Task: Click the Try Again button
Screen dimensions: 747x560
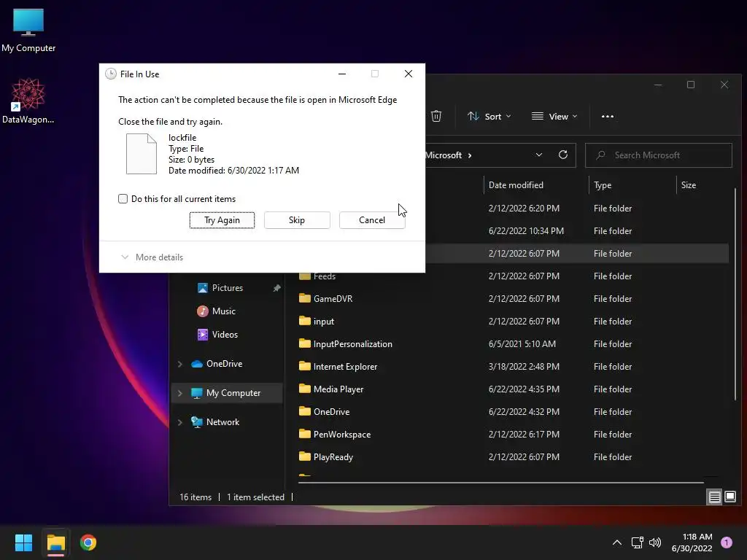Action: click(222, 220)
